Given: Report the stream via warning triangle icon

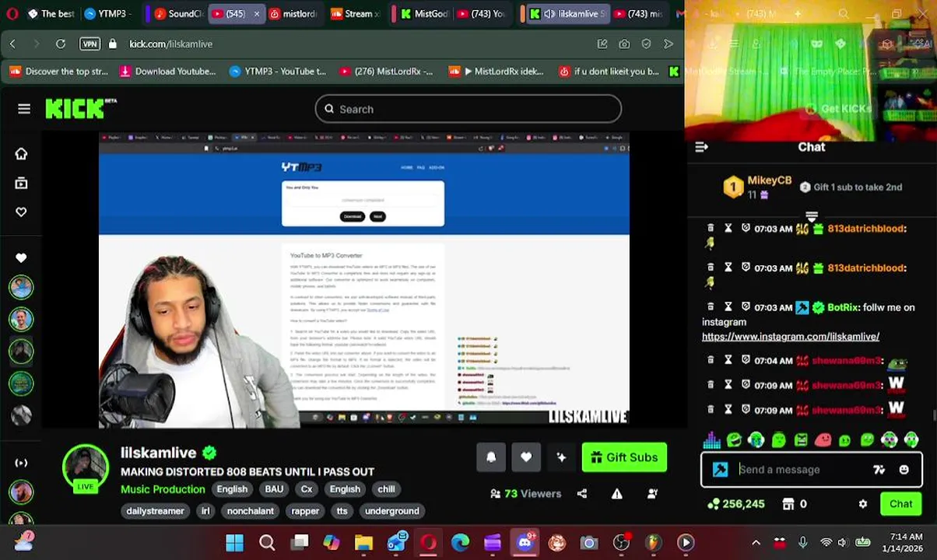Looking at the screenshot, I should (617, 493).
